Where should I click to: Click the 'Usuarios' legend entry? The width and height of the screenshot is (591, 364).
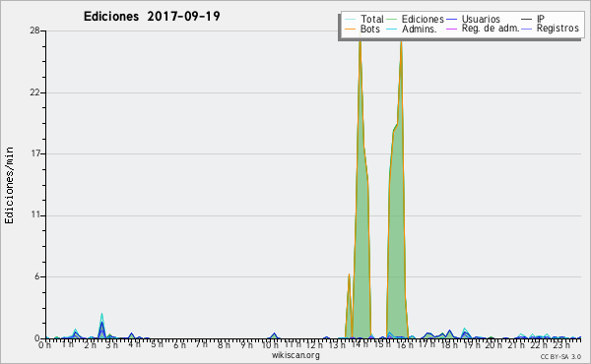(481, 19)
